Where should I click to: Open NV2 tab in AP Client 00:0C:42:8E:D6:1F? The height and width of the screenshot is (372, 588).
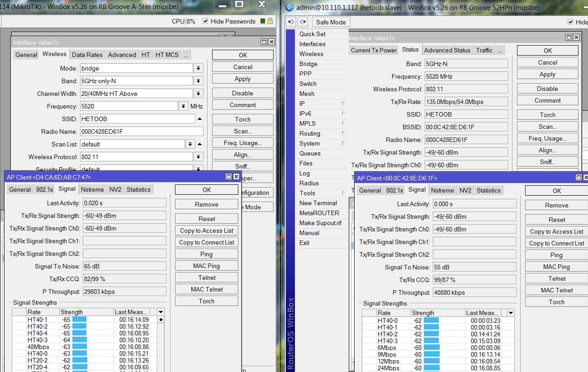pyautogui.click(x=465, y=190)
